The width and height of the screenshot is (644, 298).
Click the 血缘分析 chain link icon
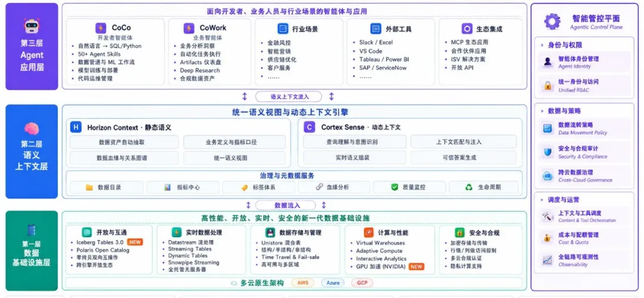click(319, 187)
